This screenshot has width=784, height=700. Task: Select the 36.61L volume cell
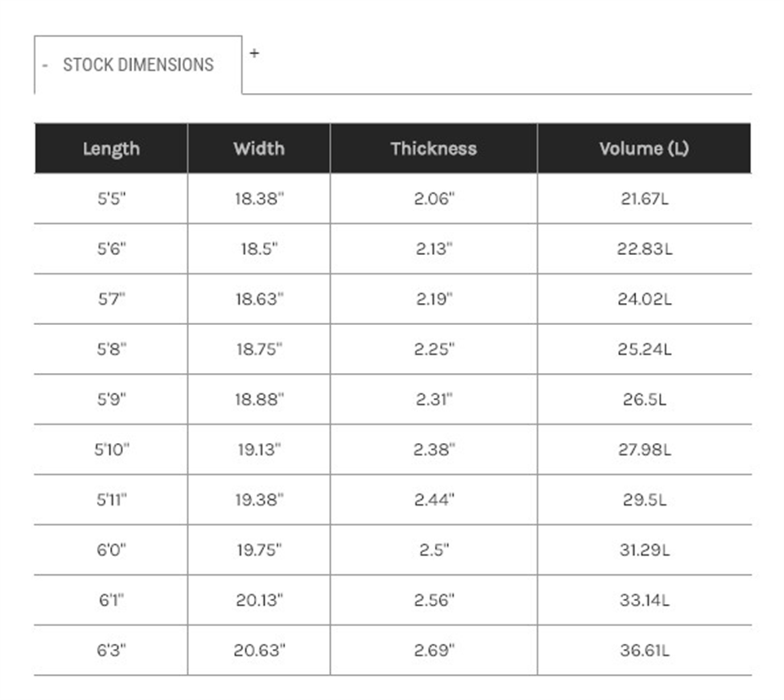(x=644, y=650)
